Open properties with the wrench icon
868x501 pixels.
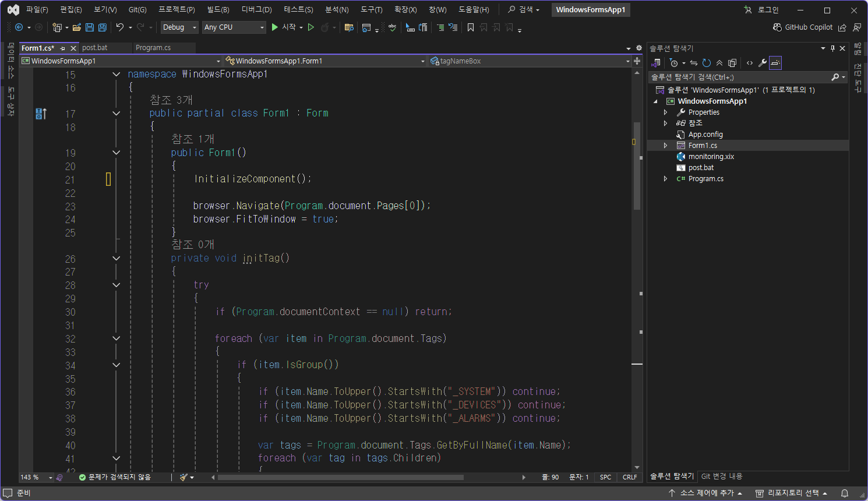[x=762, y=63]
